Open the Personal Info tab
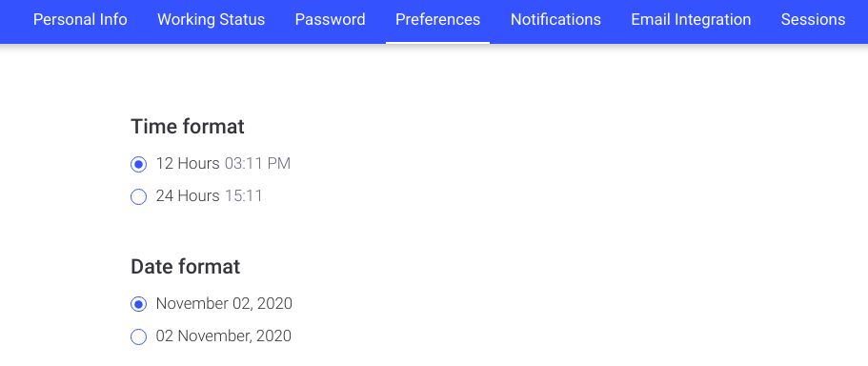The width and height of the screenshot is (868, 366). [80, 20]
